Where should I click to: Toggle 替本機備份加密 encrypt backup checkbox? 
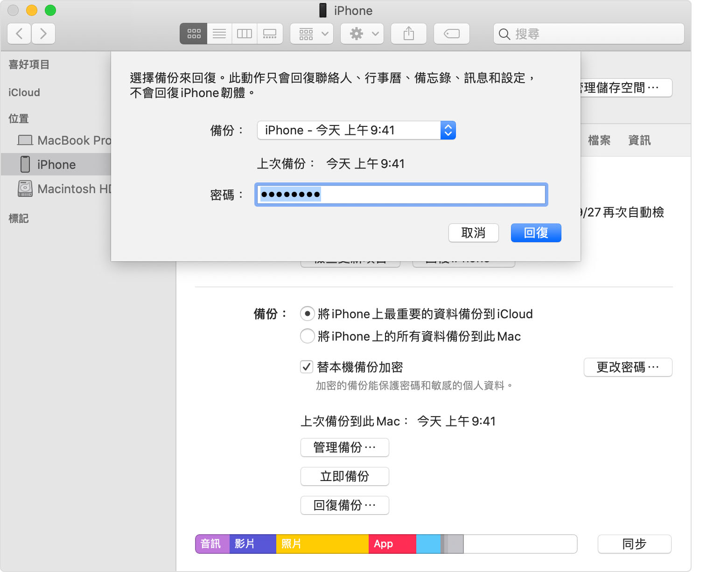tap(307, 367)
